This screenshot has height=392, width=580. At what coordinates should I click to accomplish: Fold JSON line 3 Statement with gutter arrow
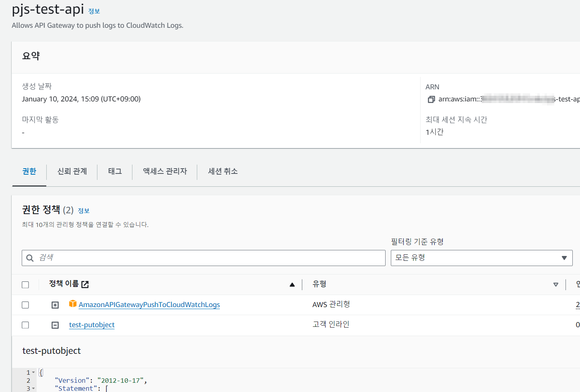[33, 389]
